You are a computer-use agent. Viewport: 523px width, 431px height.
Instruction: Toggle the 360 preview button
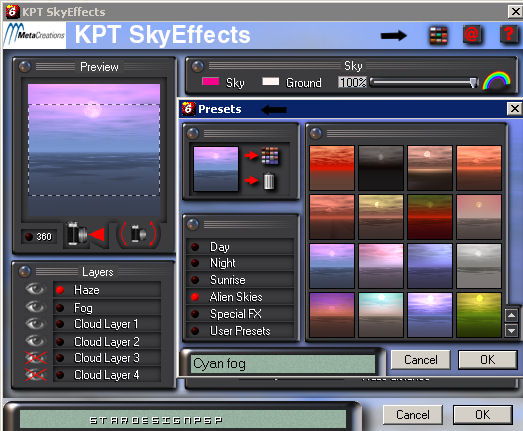click(39, 237)
